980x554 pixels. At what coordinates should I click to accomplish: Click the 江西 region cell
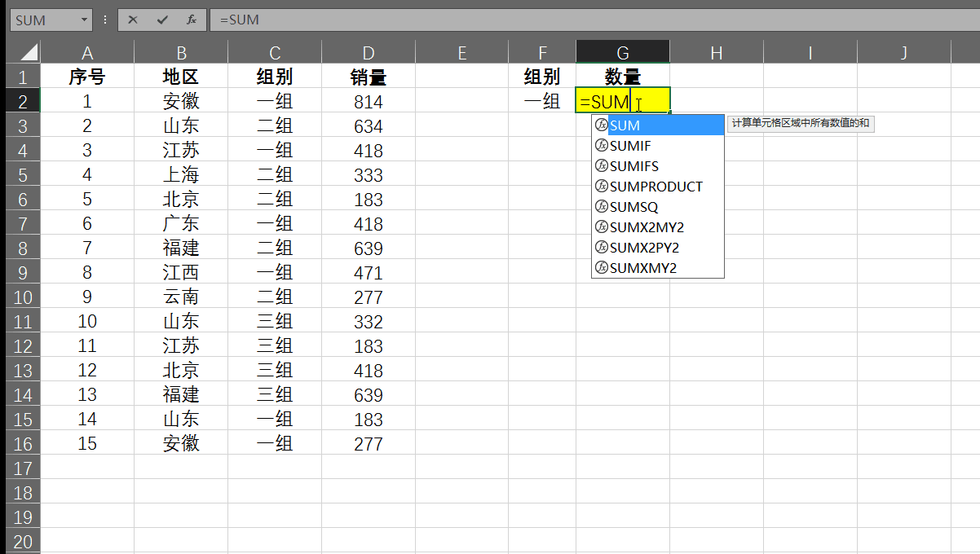pos(181,273)
